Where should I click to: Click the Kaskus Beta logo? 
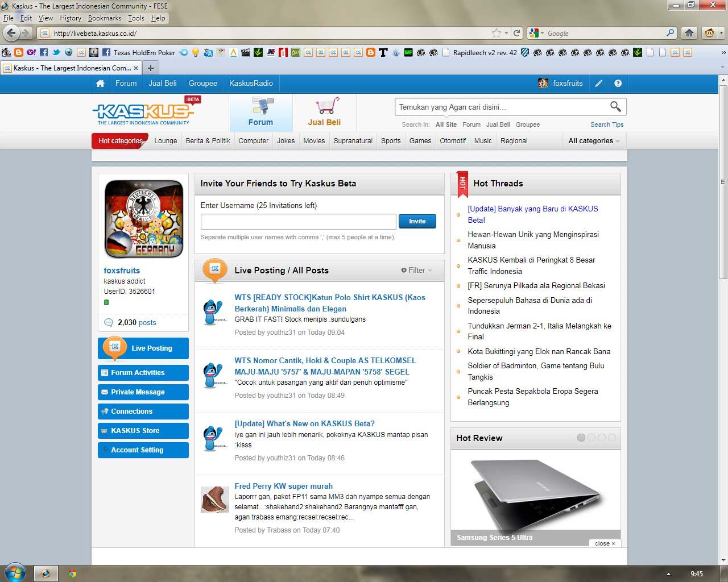tap(146, 110)
